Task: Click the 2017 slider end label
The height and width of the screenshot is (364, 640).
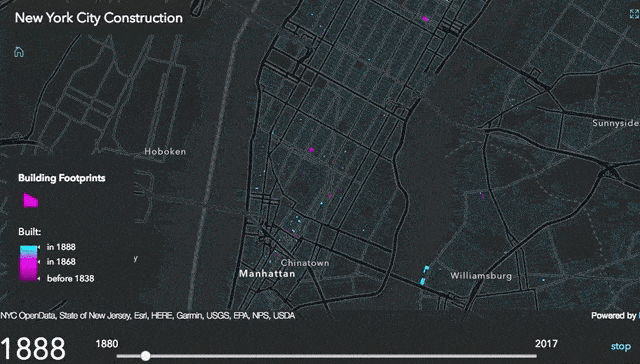Action: coord(546,344)
